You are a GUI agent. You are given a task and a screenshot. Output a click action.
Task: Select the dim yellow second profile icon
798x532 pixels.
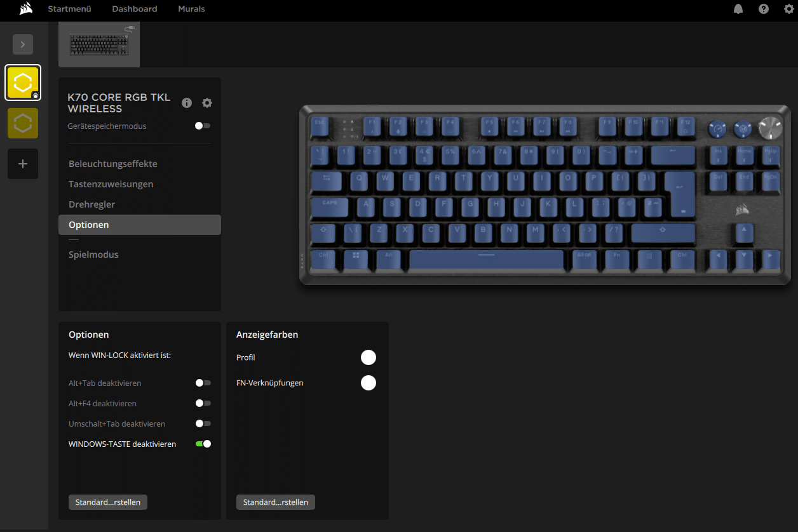click(x=23, y=123)
